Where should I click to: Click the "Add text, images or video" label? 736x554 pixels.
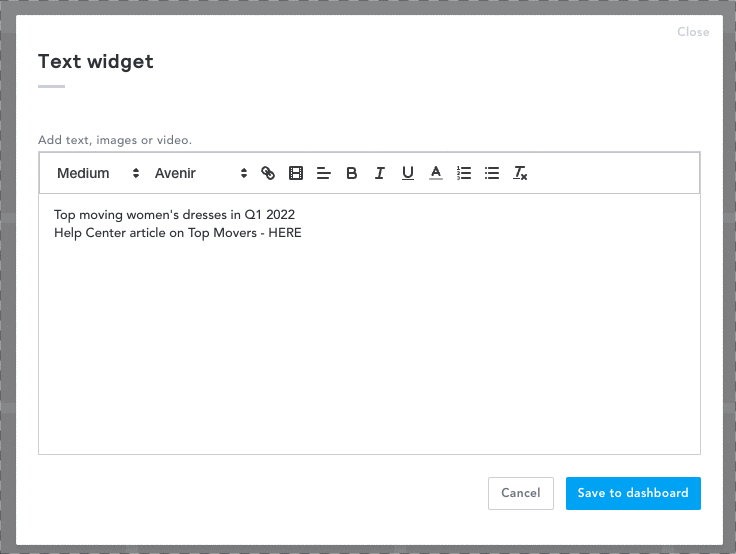pos(115,140)
